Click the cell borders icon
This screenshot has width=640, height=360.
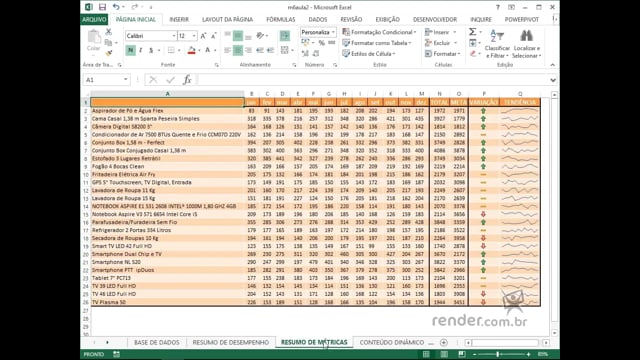click(x=171, y=50)
